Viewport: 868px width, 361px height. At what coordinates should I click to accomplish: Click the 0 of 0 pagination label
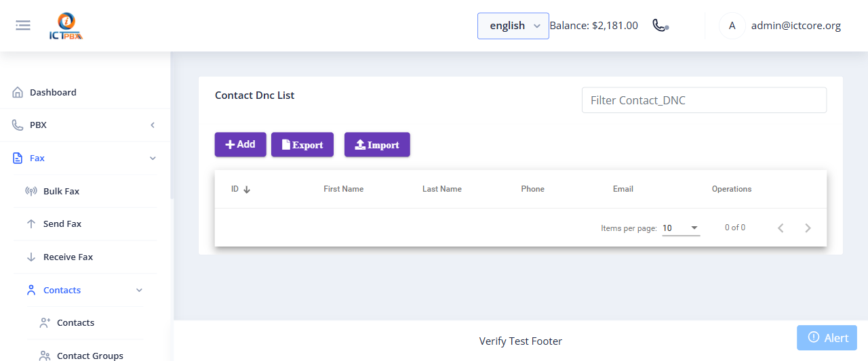tap(735, 228)
